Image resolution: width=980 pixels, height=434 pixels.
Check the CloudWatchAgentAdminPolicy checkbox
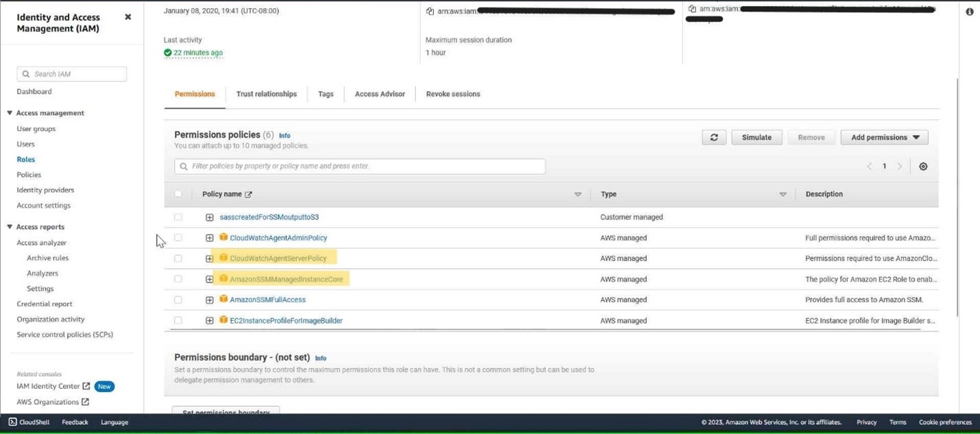(178, 238)
